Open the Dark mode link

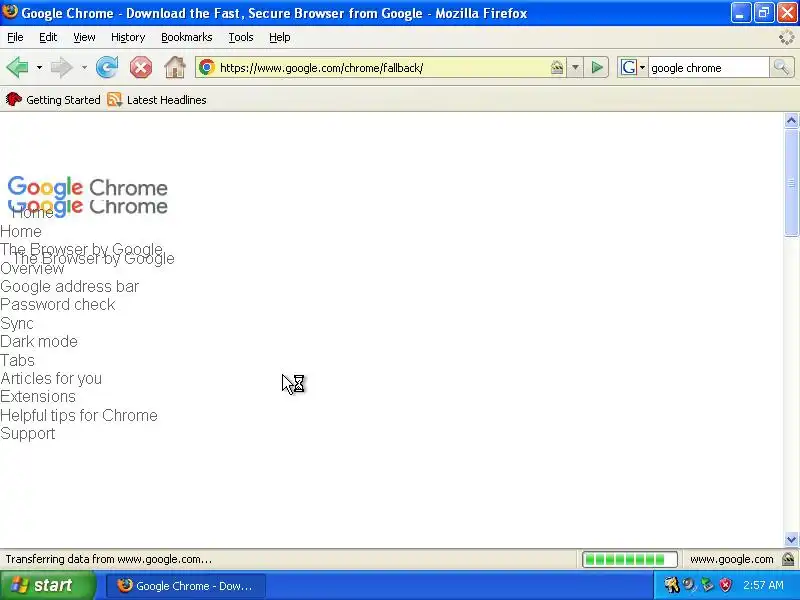tap(39, 341)
